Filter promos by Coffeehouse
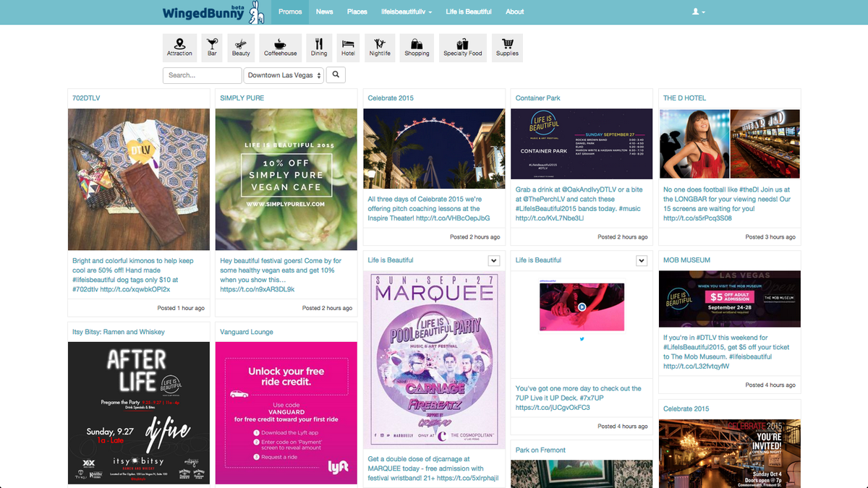The width and height of the screenshot is (868, 488). 280,48
